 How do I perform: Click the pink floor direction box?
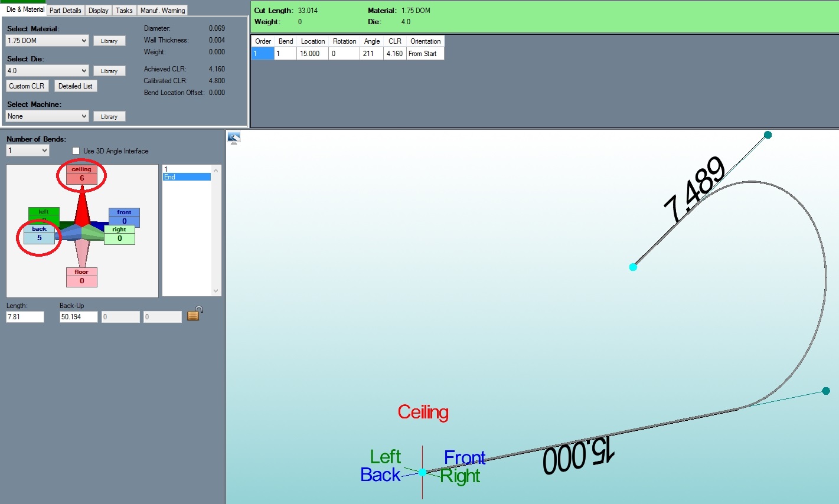(81, 277)
